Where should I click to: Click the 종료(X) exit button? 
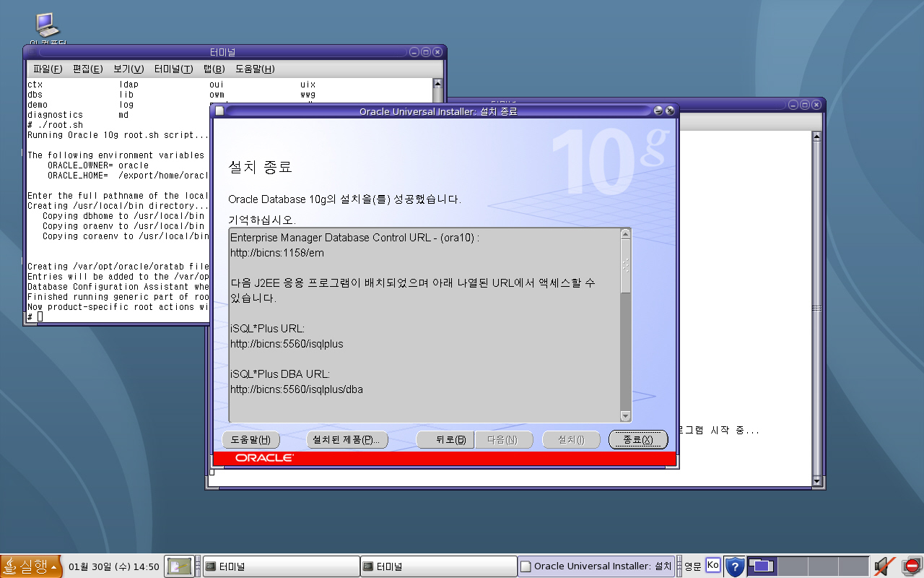(638, 439)
